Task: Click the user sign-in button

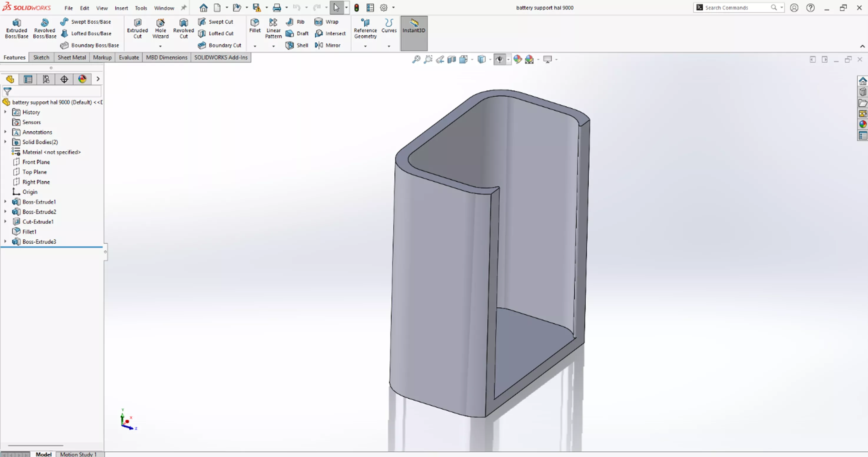Action: pos(794,7)
